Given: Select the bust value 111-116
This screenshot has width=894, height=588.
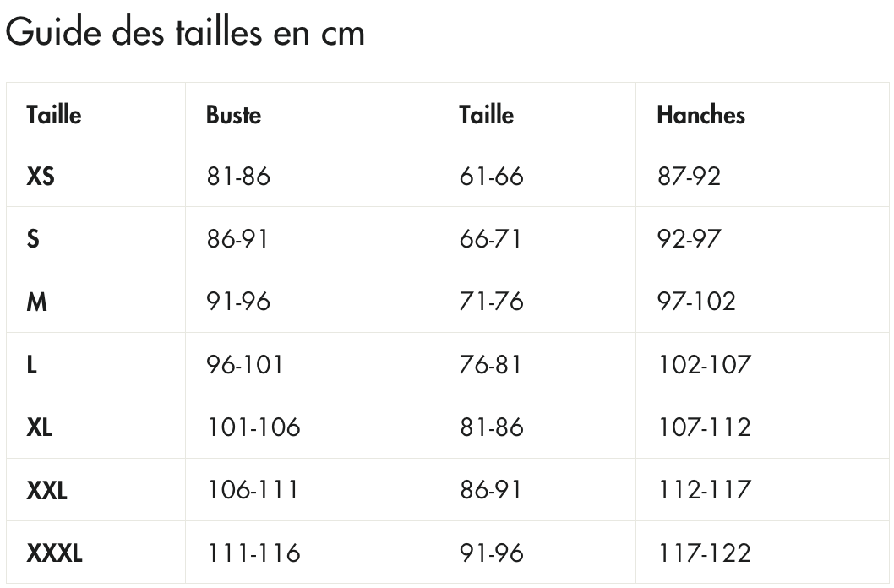Looking at the screenshot, I should tap(253, 553).
